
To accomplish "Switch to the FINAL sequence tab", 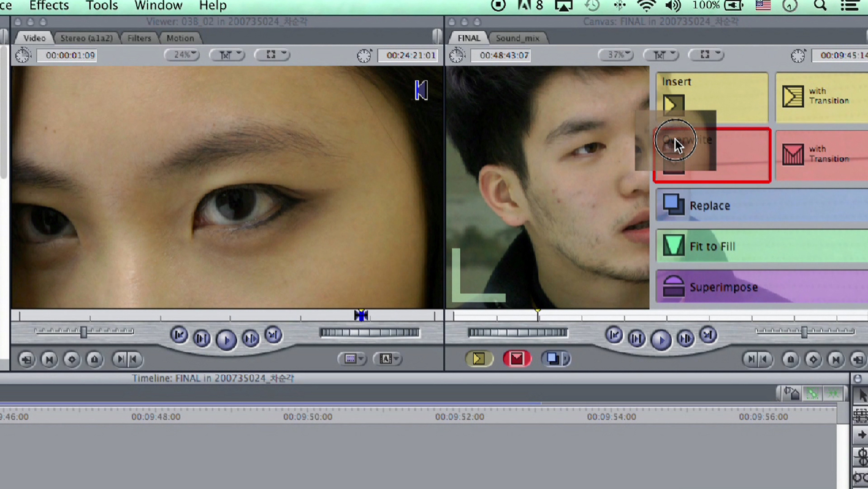I will [x=469, y=38].
